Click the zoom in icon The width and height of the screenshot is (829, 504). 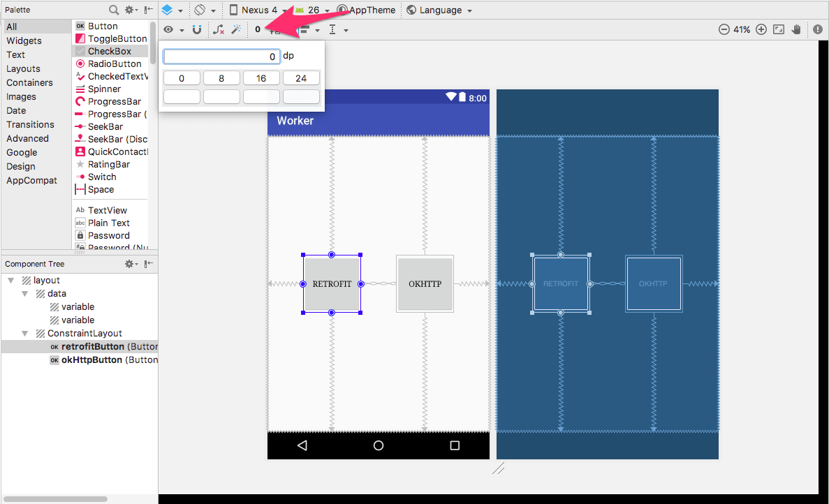[761, 29]
